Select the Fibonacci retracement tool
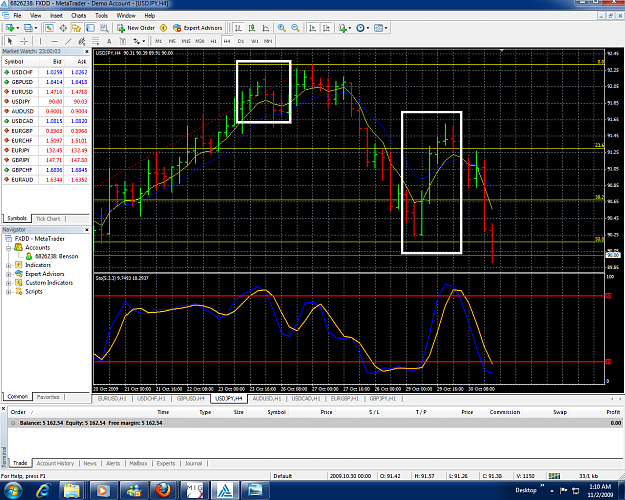Image resolution: width=625 pixels, height=500 pixels. coord(95,41)
